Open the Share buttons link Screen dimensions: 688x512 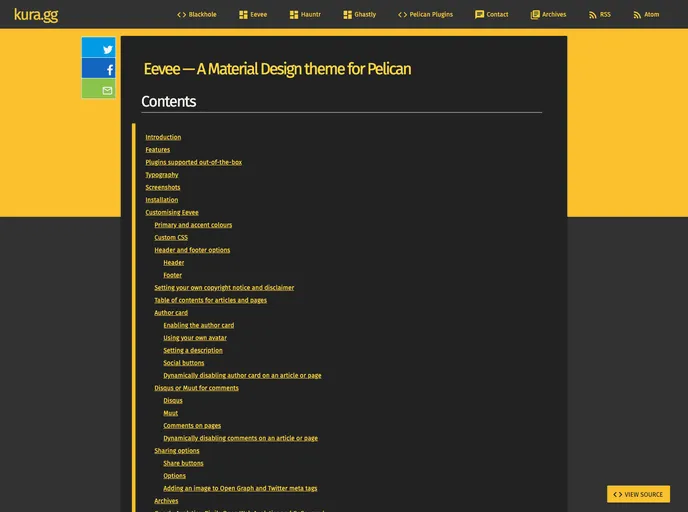coord(183,463)
